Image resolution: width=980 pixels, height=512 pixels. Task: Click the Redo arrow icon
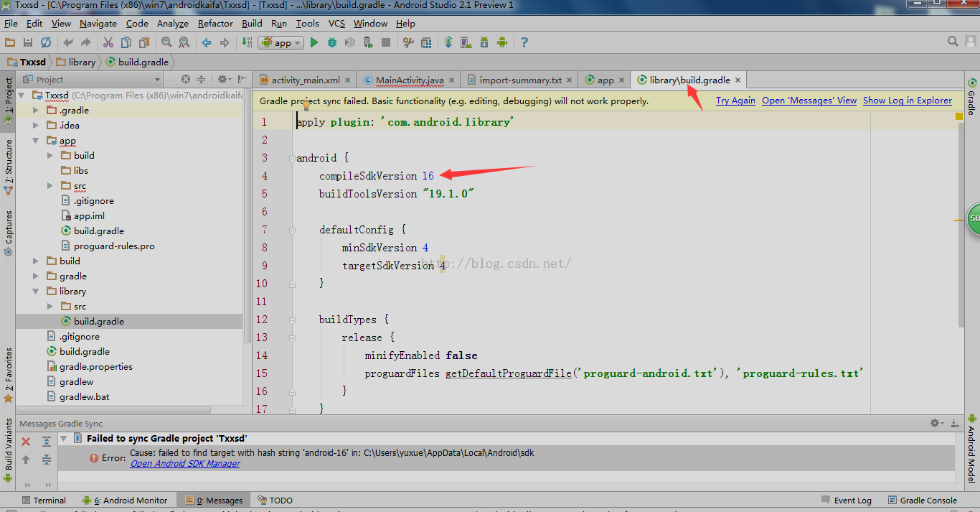(x=86, y=43)
